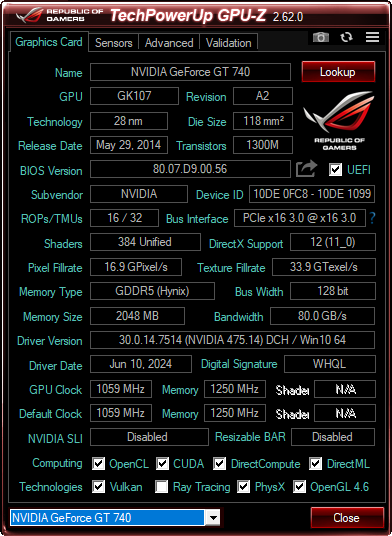Click the ROPs/TMUs value 16 / 32
This screenshot has width=392, height=536.
(x=124, y=218)
